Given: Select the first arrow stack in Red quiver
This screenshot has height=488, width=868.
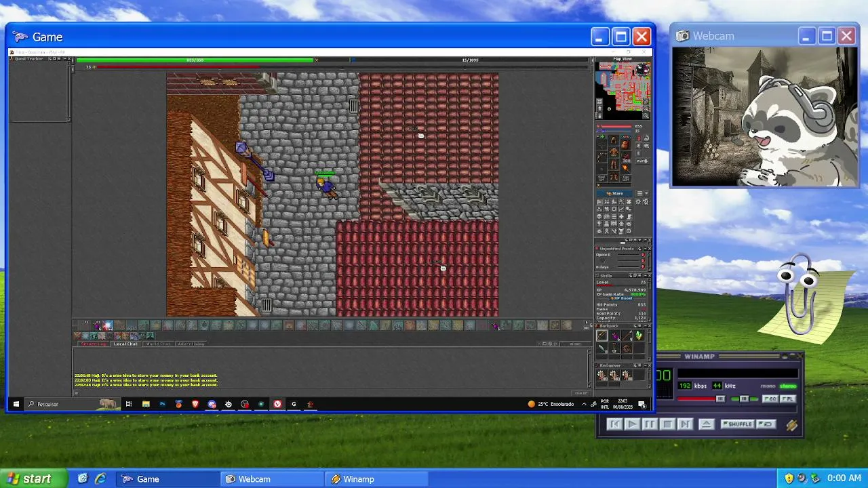Looking at the screenshot, I should (601, 375).
